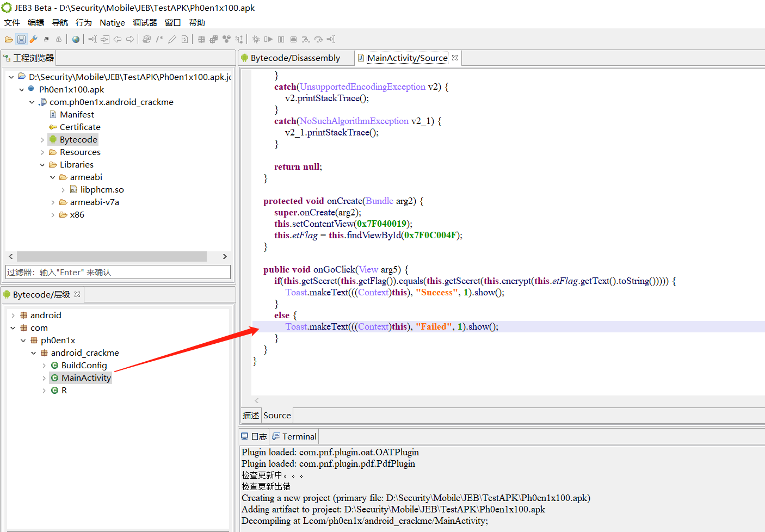Collapse the armeabi folder node
Screen dimensions: 765x532
(52, 177)
